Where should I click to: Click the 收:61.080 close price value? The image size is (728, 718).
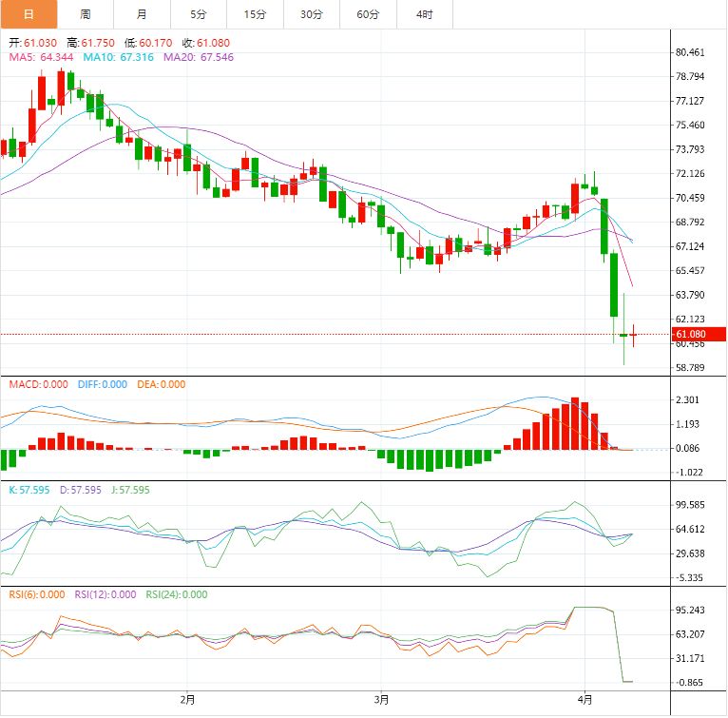206,43
